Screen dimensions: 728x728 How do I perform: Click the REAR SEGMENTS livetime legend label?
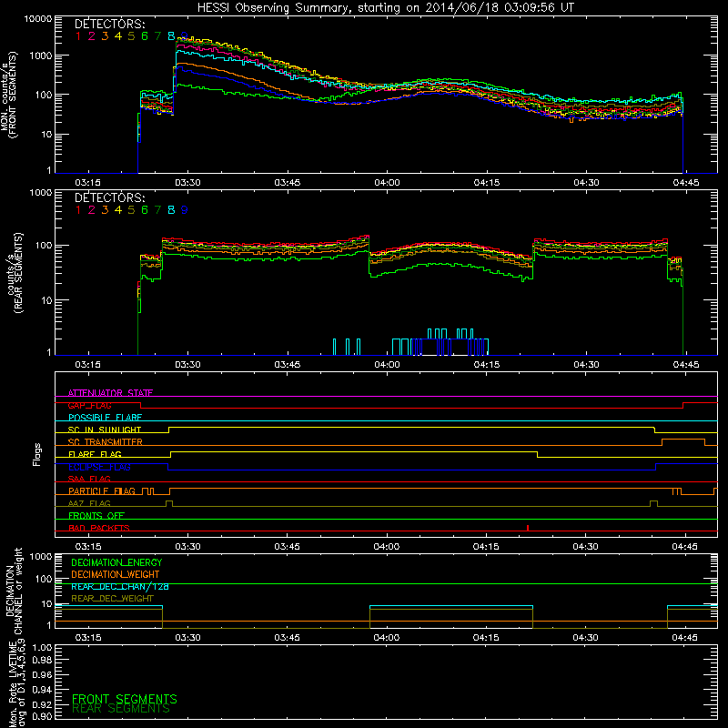121,709
